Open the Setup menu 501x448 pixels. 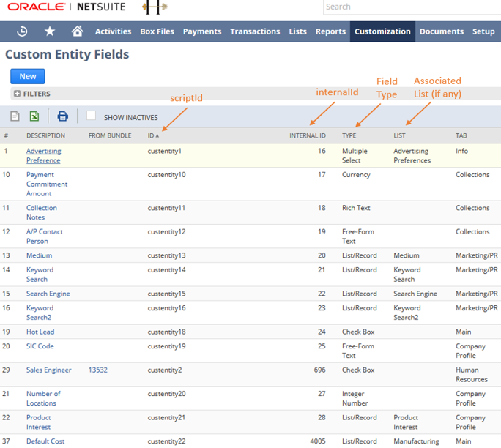point(483,31)
